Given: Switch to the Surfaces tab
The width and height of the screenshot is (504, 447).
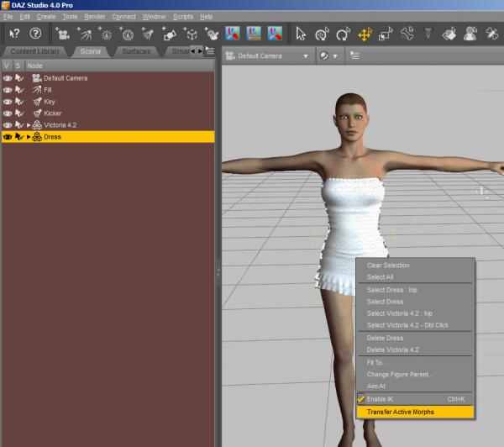Looking at the screenshot, I should 136,51.
